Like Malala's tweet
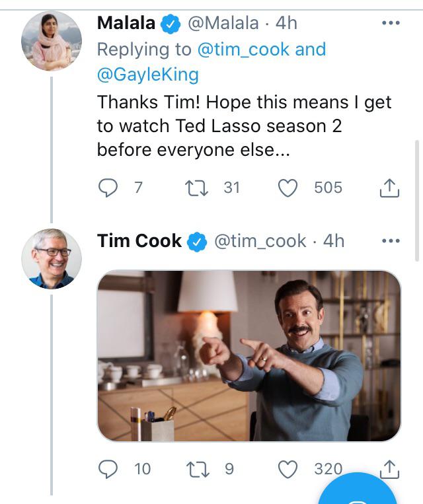Viewport: 423px width, 504px height. (x=288, y=188)
